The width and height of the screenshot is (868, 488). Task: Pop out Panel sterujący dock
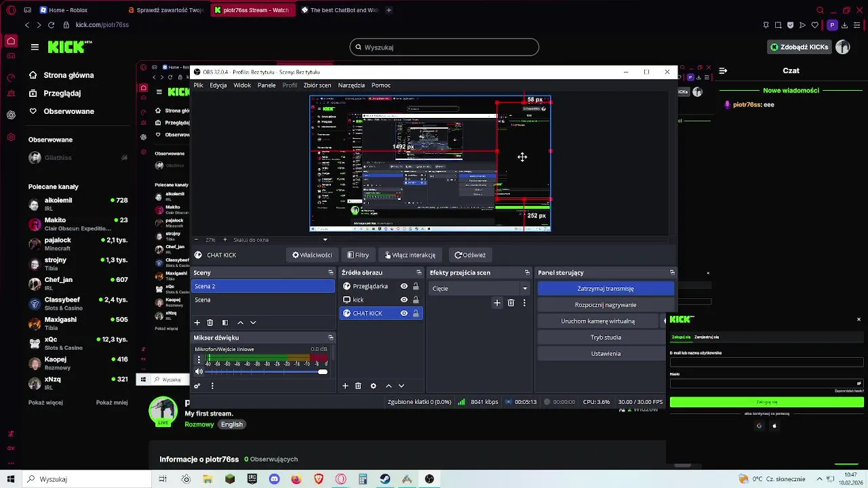click(x=672, y=272)
